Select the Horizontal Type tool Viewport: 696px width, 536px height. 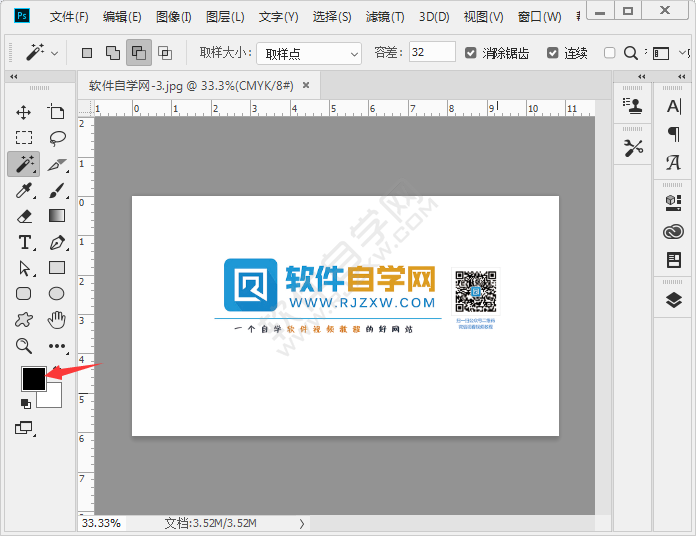25,243
